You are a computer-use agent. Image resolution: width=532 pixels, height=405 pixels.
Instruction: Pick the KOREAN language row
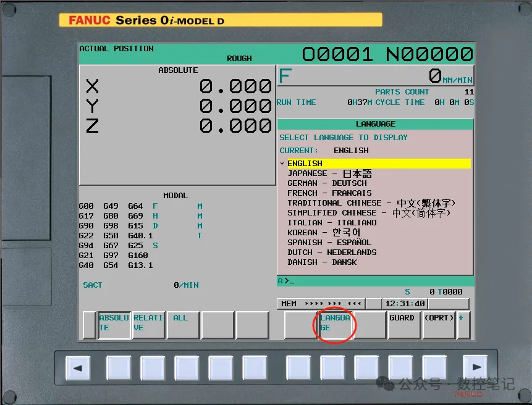[324, 233]
